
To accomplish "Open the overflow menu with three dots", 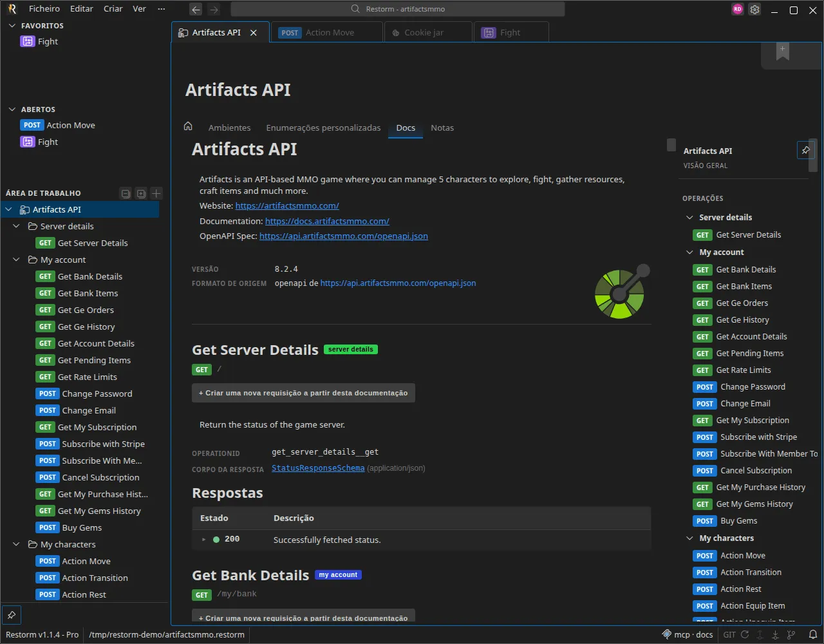I will pyautogui.click(x=162, y=9).
